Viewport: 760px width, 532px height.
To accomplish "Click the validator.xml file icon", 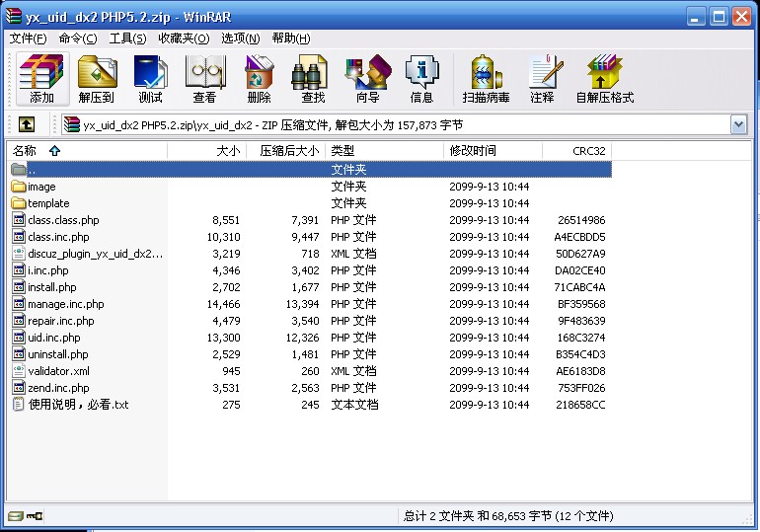I will pos(19,371).
